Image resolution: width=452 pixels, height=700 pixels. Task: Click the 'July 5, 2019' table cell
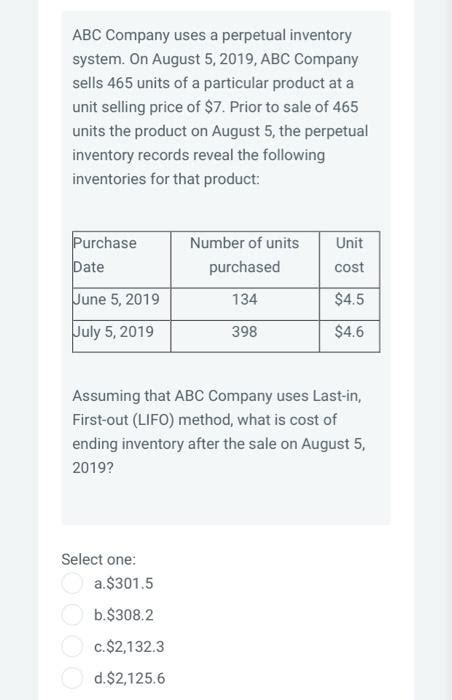tap(121, 336)
